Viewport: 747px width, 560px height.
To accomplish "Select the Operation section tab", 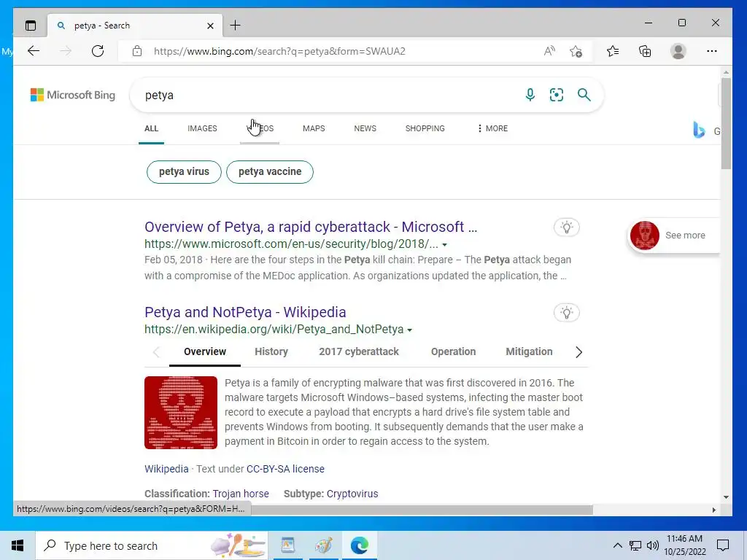I will (x=453, y=352).
